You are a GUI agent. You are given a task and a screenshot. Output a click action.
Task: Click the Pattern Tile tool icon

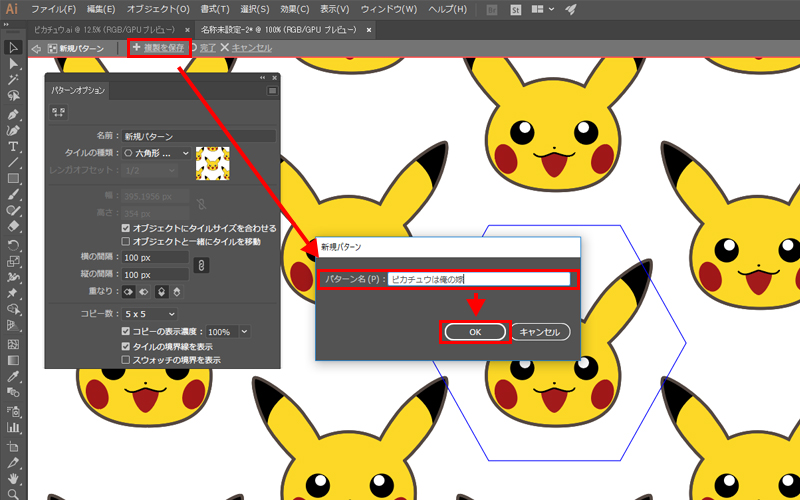59,112
